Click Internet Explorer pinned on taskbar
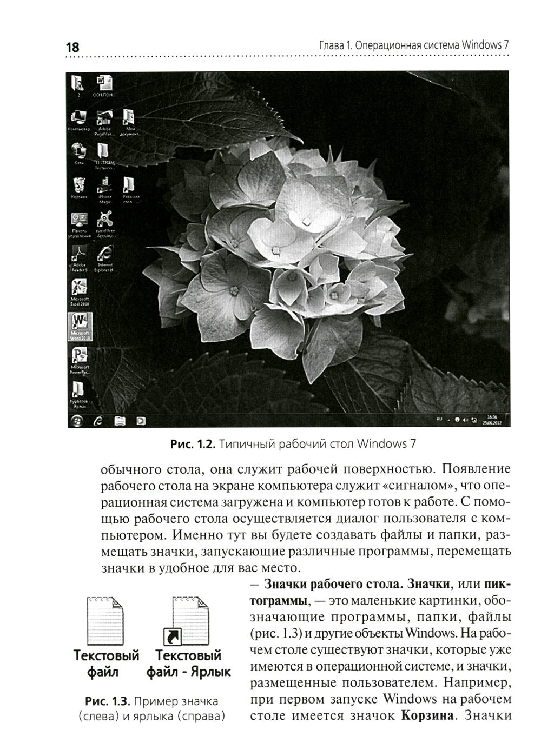The image size is (541, 756). (x=98, y=420)
